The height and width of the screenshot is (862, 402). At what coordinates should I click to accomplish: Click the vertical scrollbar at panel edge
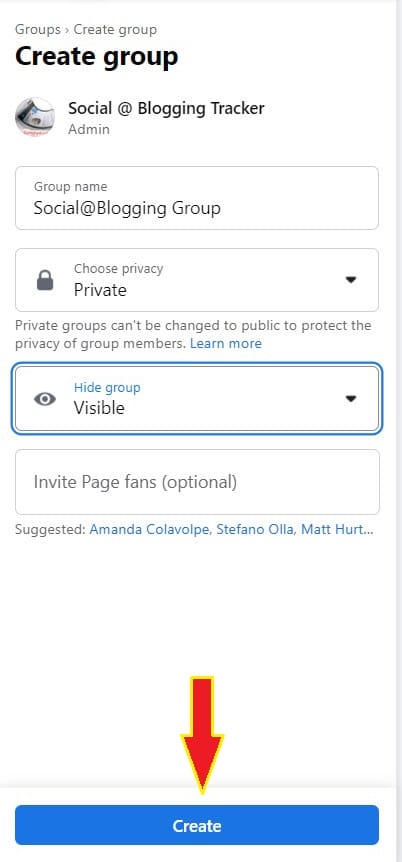(399, 431)
